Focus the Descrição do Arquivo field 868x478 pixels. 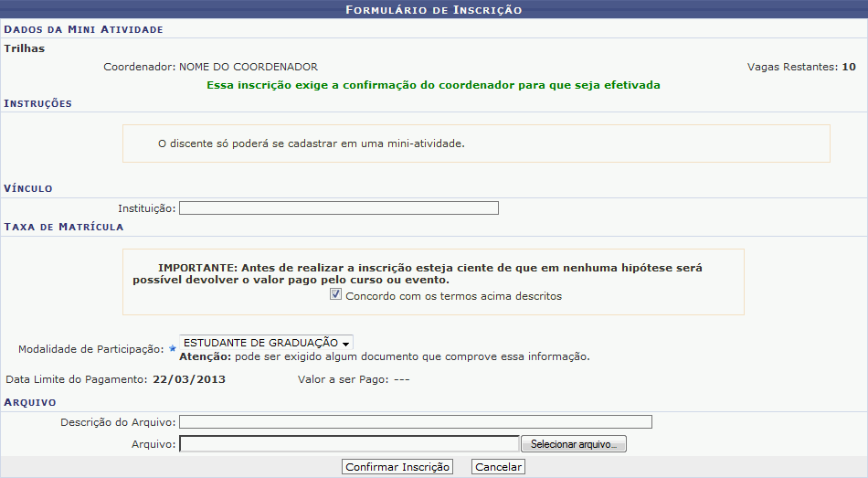[416, 421]
